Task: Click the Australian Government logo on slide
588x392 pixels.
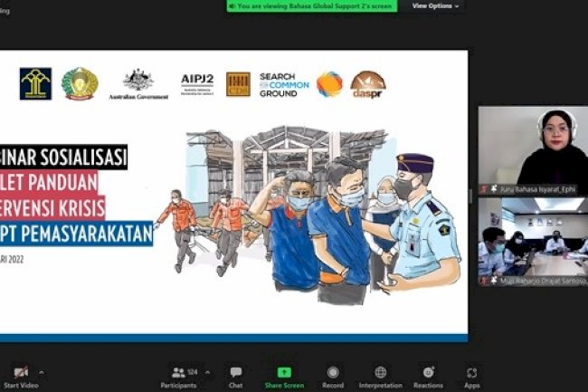Action: 138,84
